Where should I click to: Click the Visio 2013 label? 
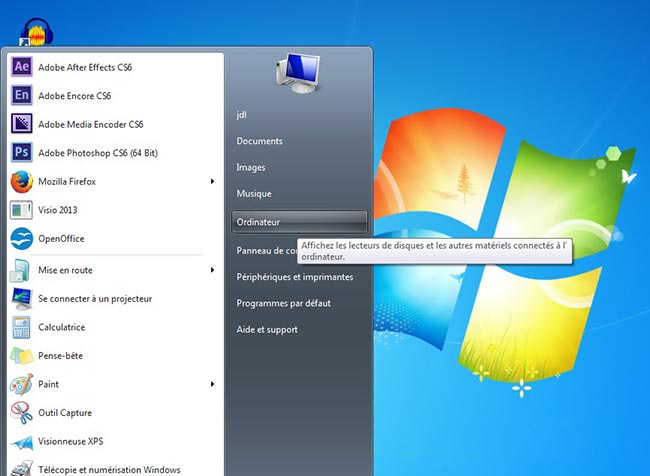tap(58, 210)
